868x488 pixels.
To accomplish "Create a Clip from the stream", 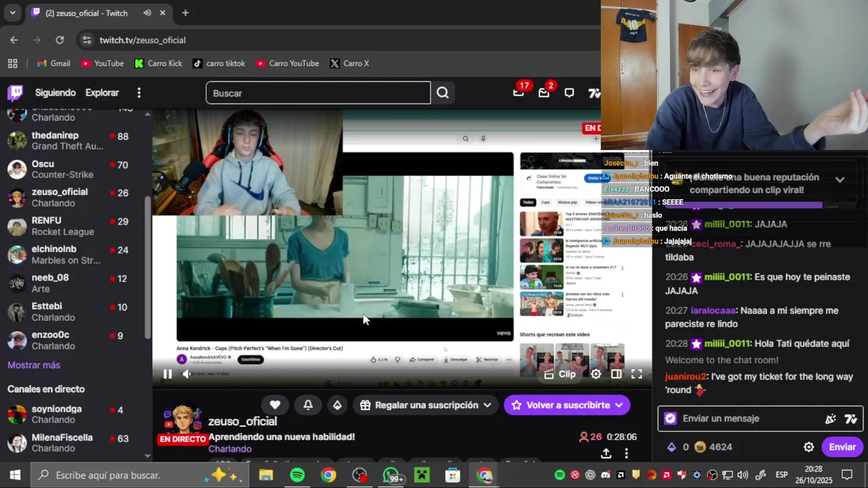I will click(x=560, y=373).
